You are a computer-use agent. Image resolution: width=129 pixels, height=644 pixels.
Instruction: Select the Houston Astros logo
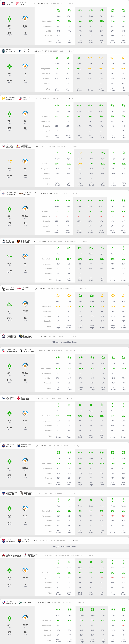(19, 541)
